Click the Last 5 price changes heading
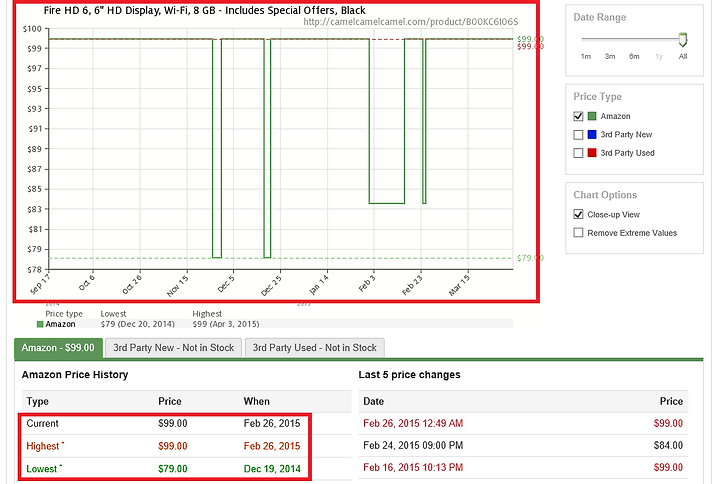 coord(409,375)
